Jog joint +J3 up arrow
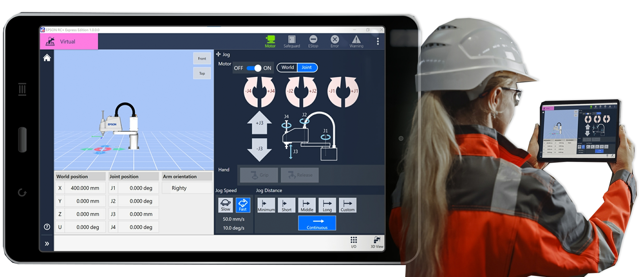Screen dimensions: 644x277 259,122
